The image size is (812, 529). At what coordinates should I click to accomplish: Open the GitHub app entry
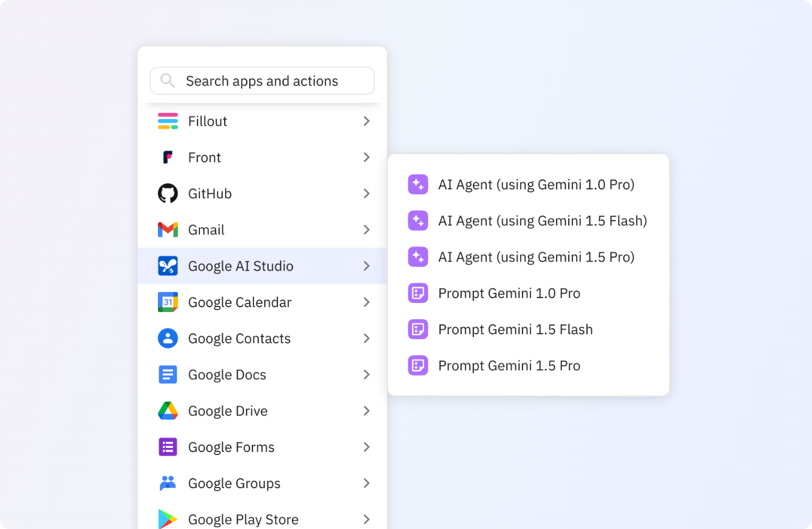262,194
